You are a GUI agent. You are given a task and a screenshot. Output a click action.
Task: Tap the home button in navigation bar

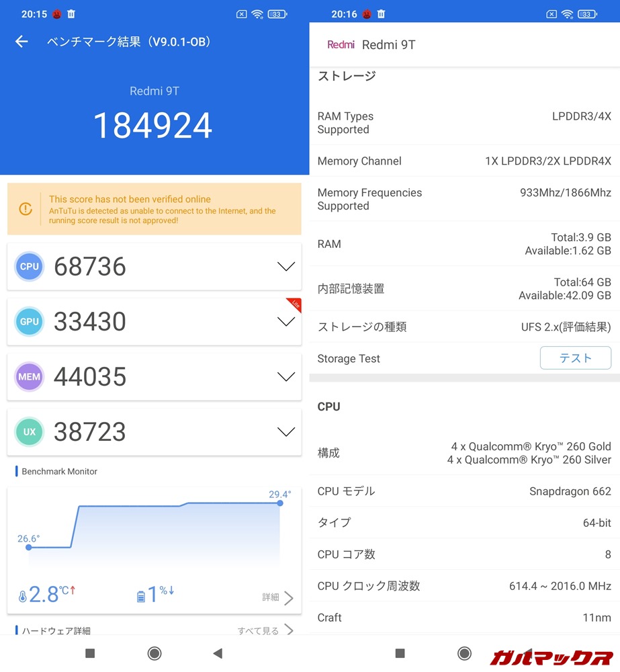click(154, 653)
